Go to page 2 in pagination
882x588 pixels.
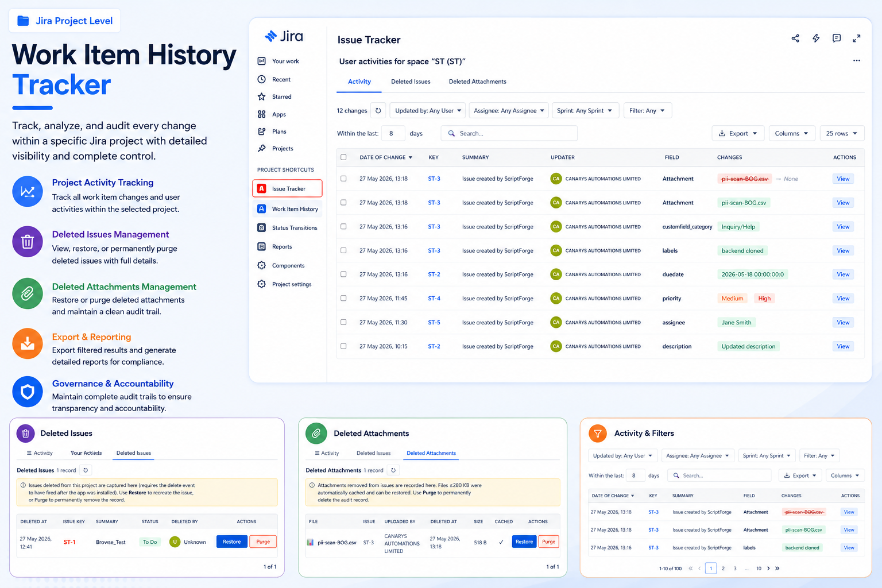click(723, 568)
